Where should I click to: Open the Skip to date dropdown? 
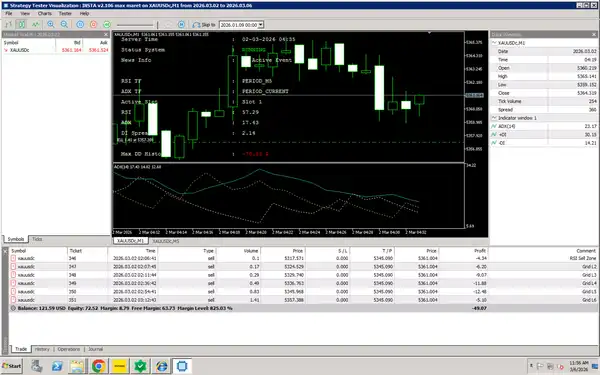261,25
